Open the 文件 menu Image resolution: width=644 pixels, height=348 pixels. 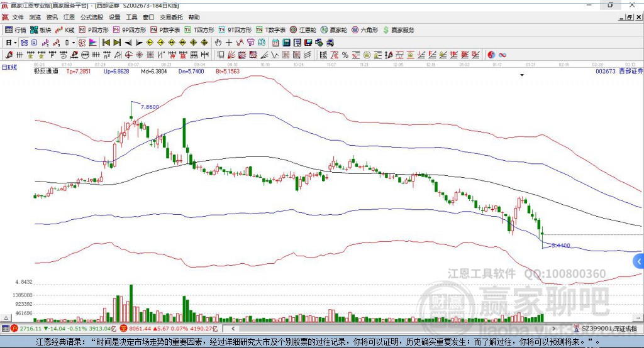pos(18,17)
